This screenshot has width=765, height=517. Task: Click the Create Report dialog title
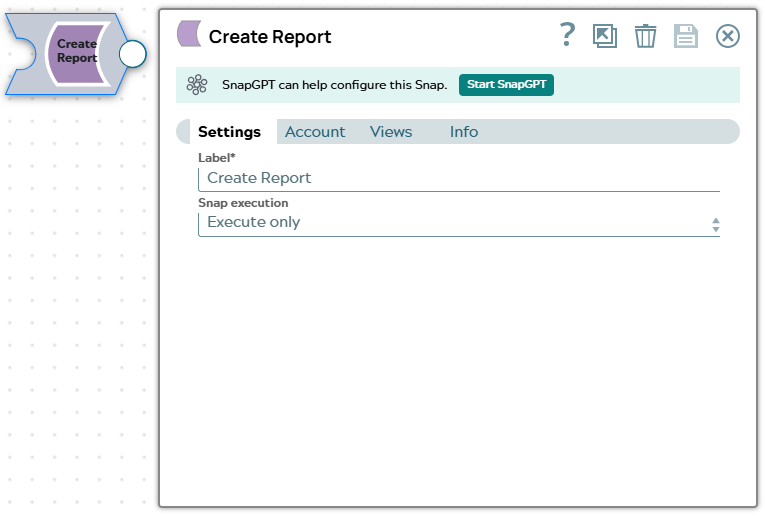[x=270, y=37]
